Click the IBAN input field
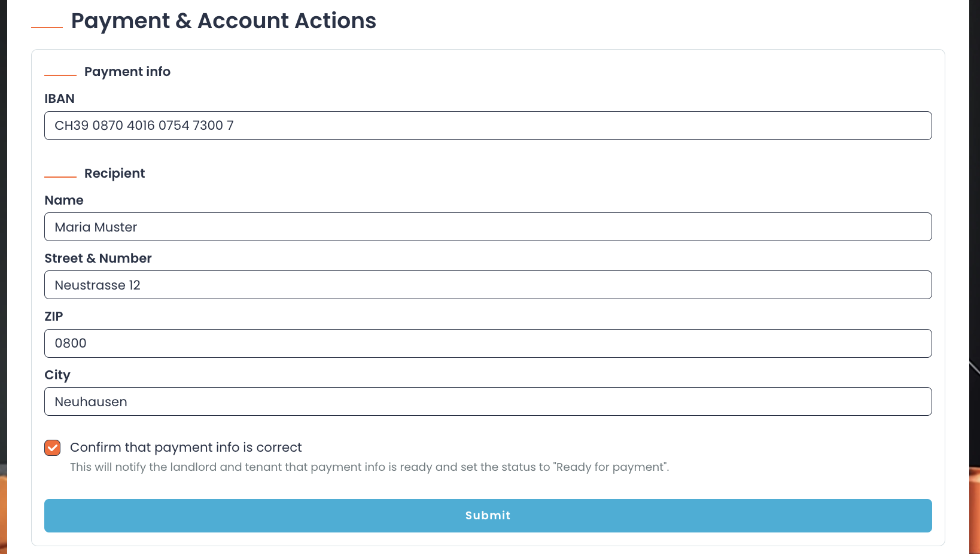 point(488,126)
